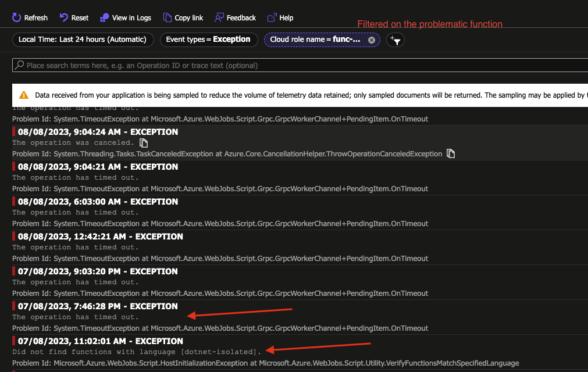588x372 pixels.
Task: Select Problem Id line under 7:46:28 PM
Action: [x=220, y=328]
